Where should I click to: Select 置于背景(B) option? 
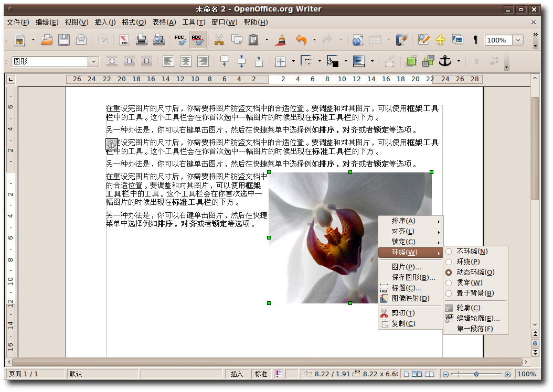point(475,293)
